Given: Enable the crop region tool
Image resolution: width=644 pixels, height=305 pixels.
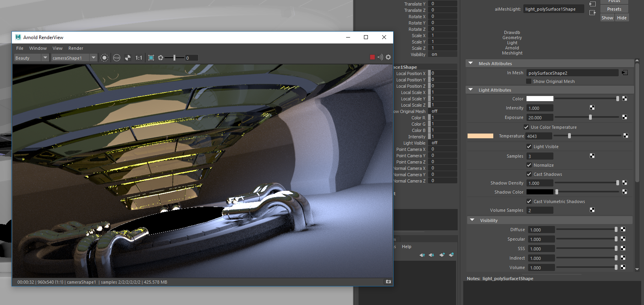Looking at the screenshot, I should tap(151, 58).
